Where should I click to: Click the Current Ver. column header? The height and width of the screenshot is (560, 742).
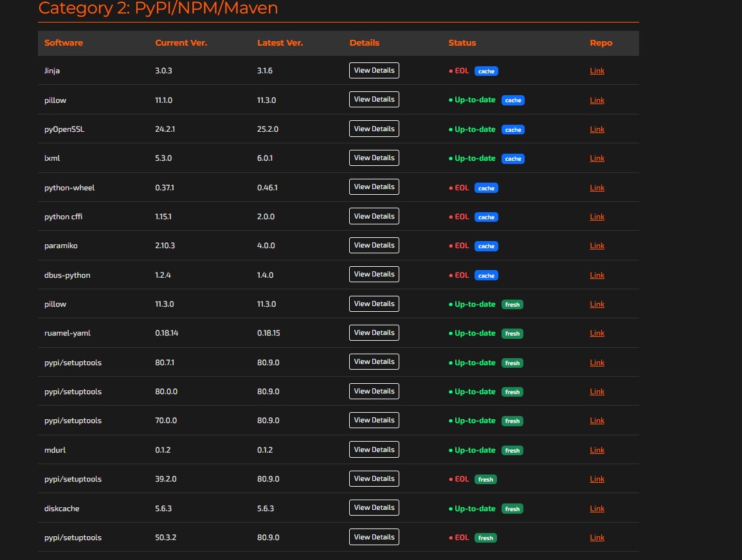pyautogui.click(x=181, y=42)
